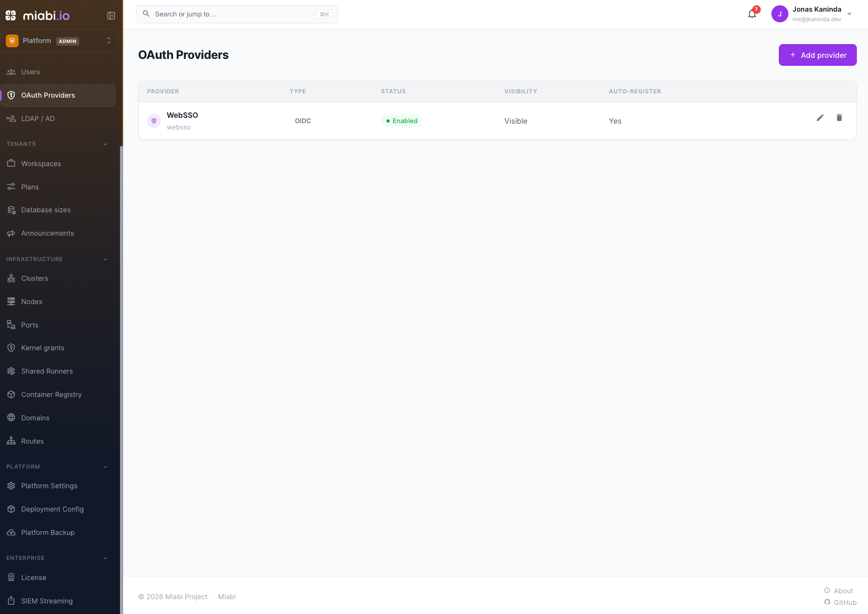This screenshot has width=868, height=614.
Task: Open the Jonas Kaninda account menu chevron
Action: [849, 14]
